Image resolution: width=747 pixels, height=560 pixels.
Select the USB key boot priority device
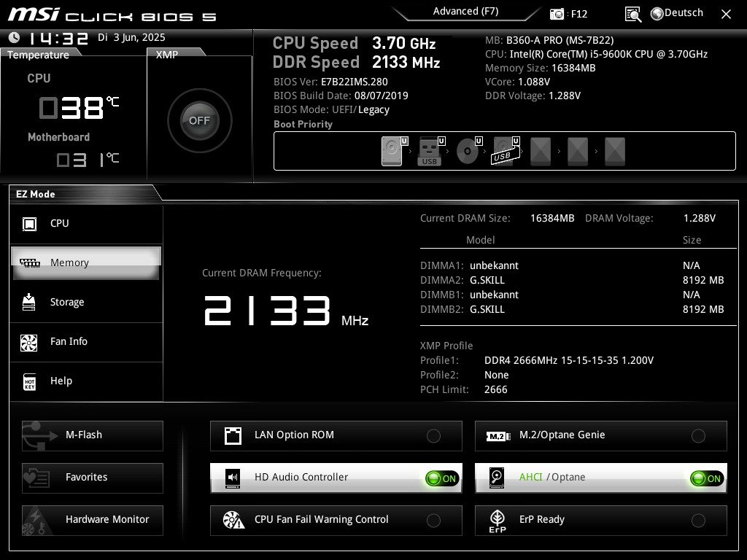click(x=429, y=152)
